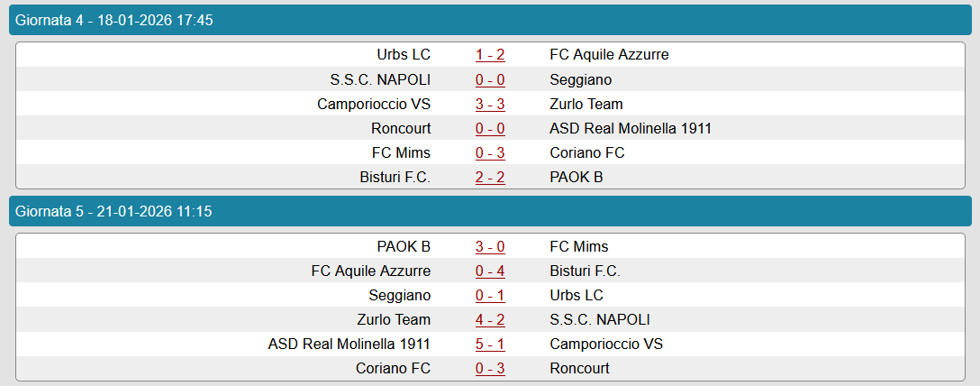980x386 pixels.
Task: Open the S.S.C. NAPOLI vs Seggiano score link
Action: click(x=490, y=79)
